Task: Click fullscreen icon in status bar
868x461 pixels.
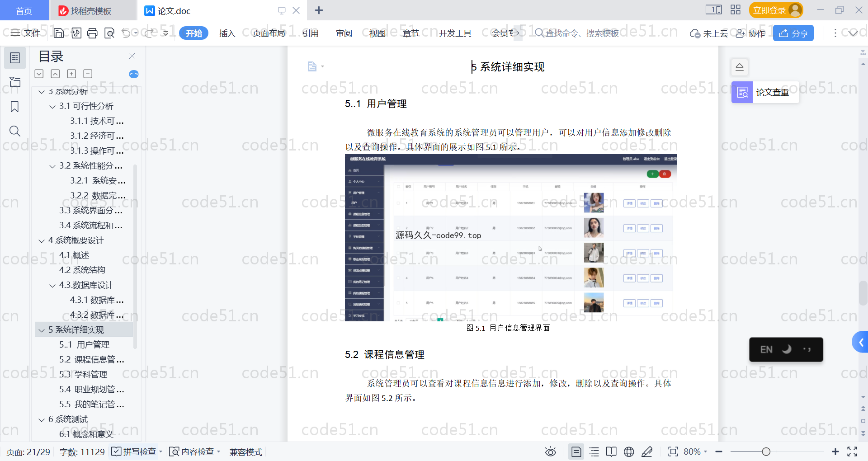Action: click(x=852, y=452)
